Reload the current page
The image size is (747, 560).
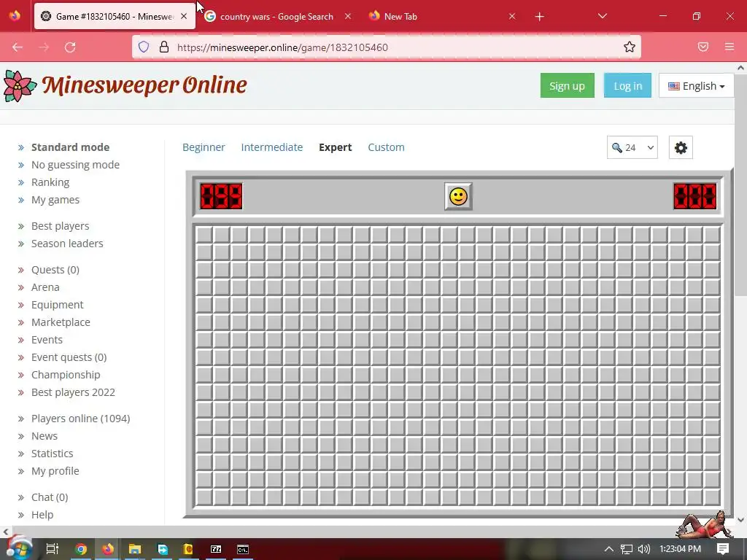click(x=70, y=47)
